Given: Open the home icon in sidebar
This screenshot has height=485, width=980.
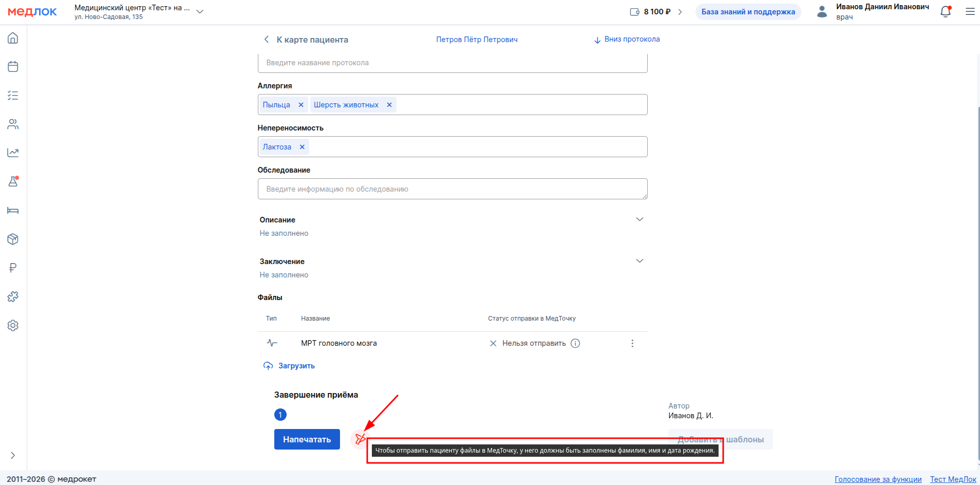Looking at the screenshot, I should pyautogui.click(x=13, y=39).
